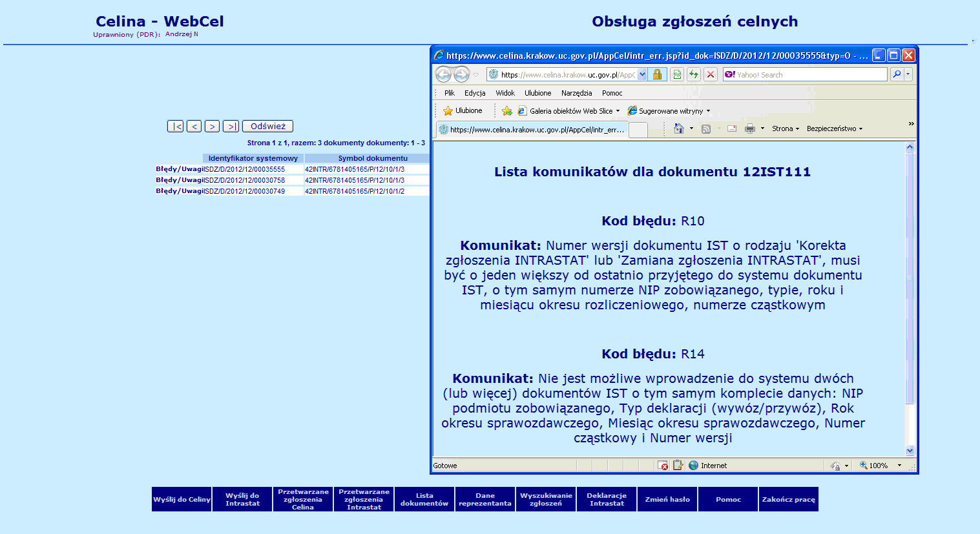This screenshot has width=980, height=534.
Task: Open the Ulubione menu in menu bar
Action: point(537,93)
